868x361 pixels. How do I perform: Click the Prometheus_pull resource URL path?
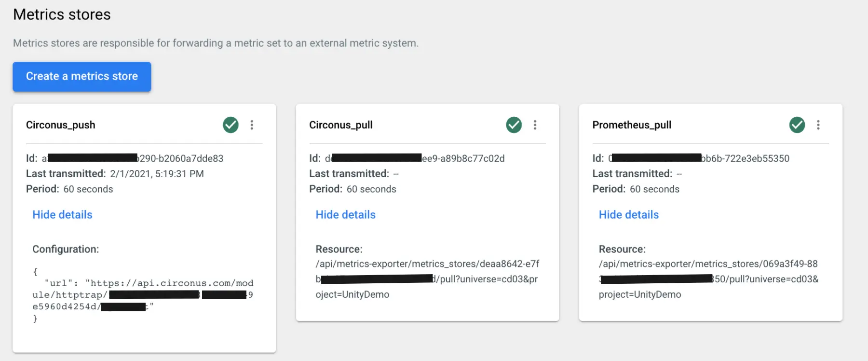click(708, 279)
